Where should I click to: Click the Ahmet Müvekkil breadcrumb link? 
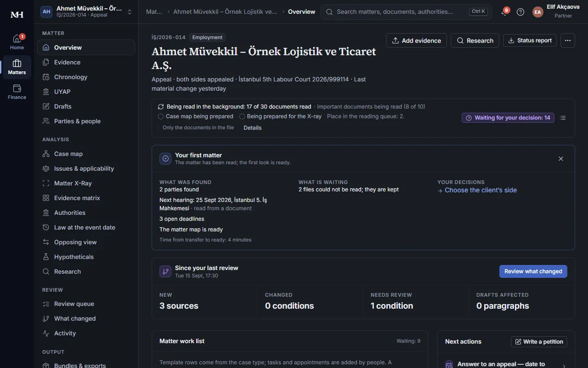pyautogui.click(x=225, y=12)
